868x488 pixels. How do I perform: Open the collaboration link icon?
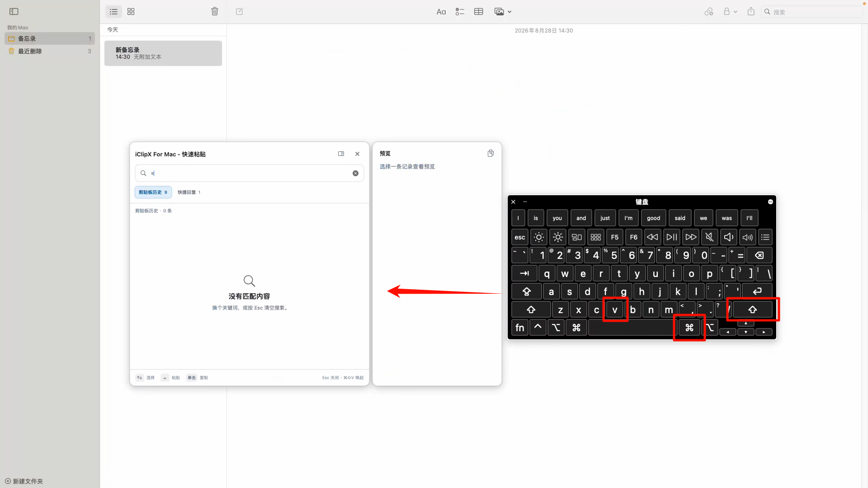click(x=709, y=12)
